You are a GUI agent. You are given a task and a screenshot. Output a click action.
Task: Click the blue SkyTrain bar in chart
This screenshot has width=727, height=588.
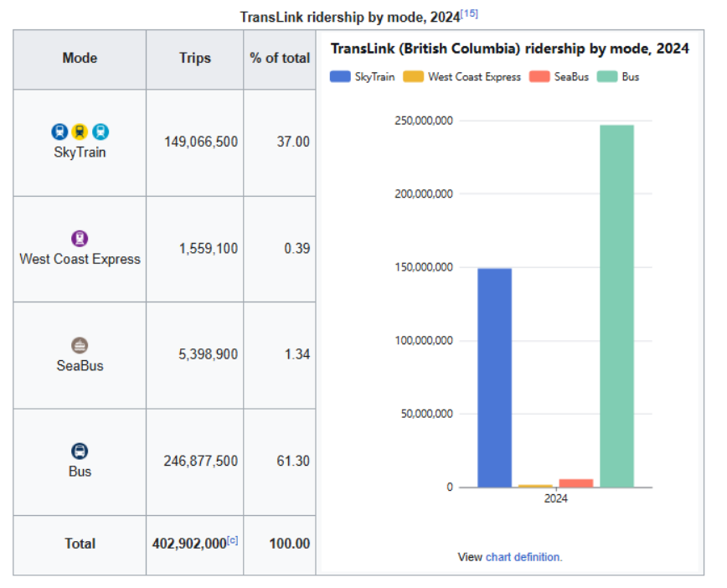494,377
